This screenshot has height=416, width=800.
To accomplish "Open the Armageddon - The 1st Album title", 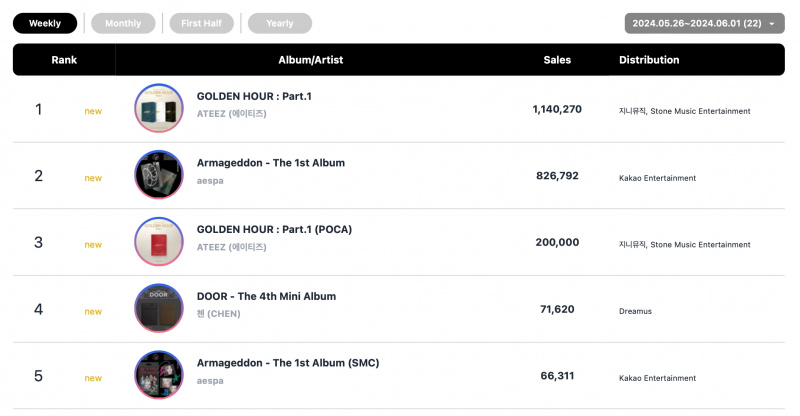I will click(x=271, y=163).
